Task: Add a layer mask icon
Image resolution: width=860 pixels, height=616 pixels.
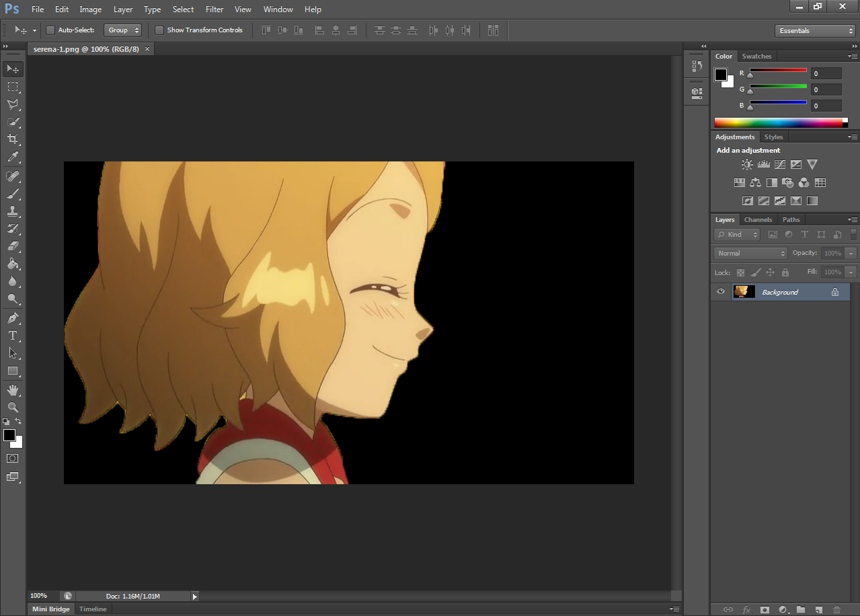Action: coord(765,609)
